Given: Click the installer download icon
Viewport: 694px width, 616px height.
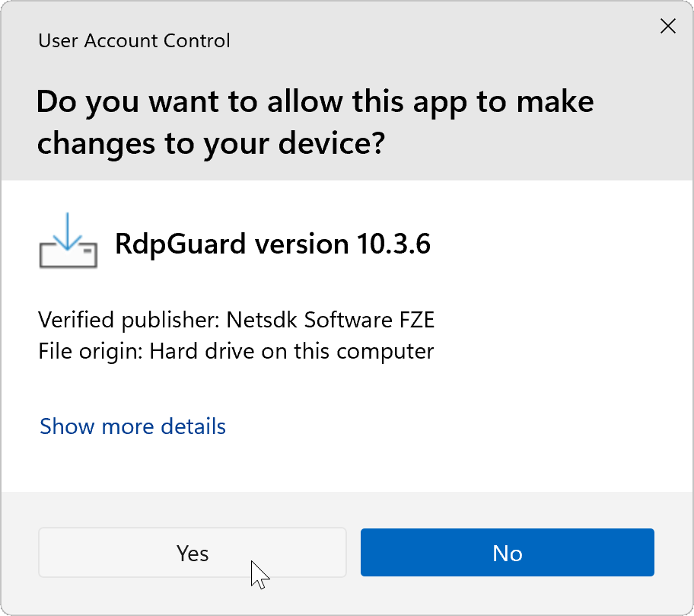Looking at the screenshot, I should [x=68, y=240].
